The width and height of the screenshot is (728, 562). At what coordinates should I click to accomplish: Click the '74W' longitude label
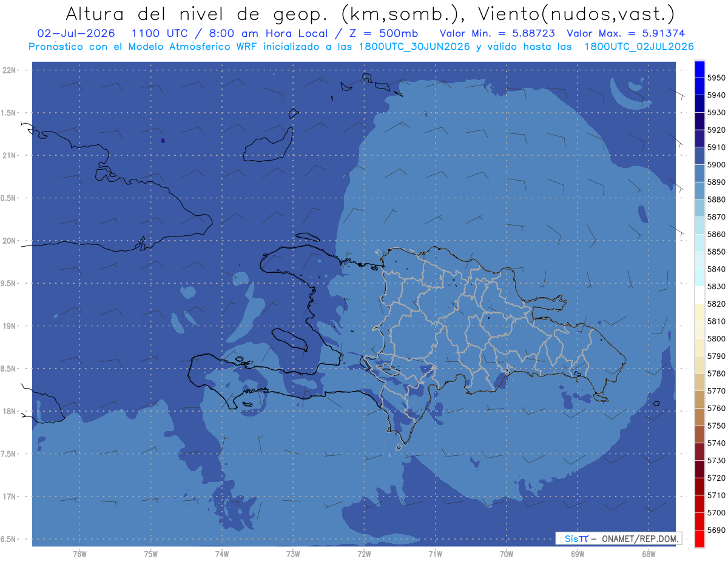pos(222,554)
